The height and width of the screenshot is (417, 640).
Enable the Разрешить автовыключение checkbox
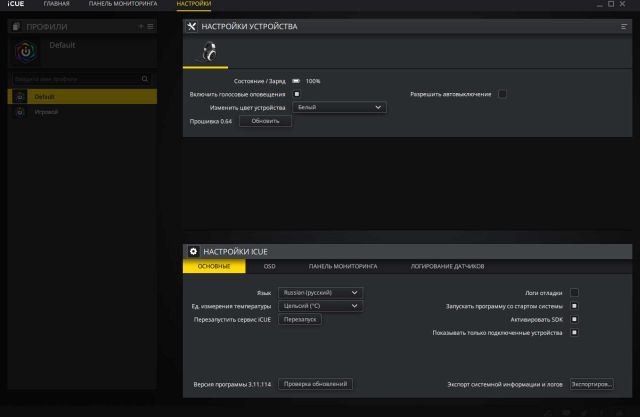[x=502, y=94]
